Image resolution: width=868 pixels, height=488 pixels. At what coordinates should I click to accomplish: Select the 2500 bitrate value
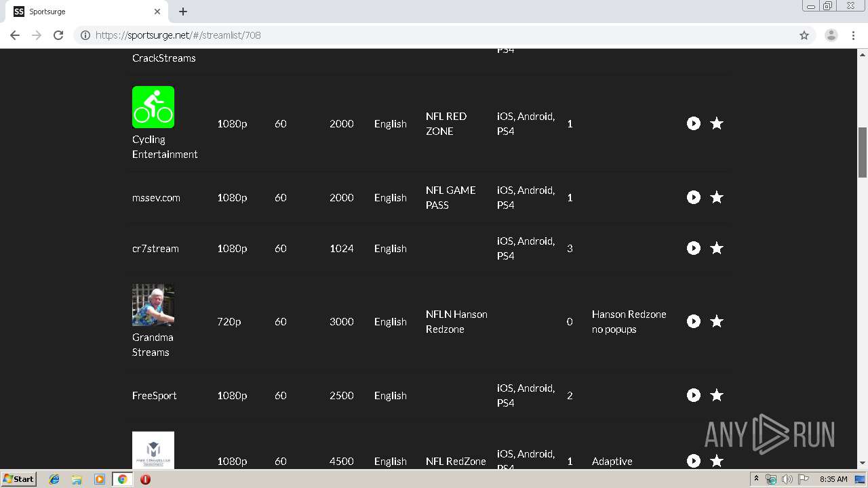[x=342, y=396]
